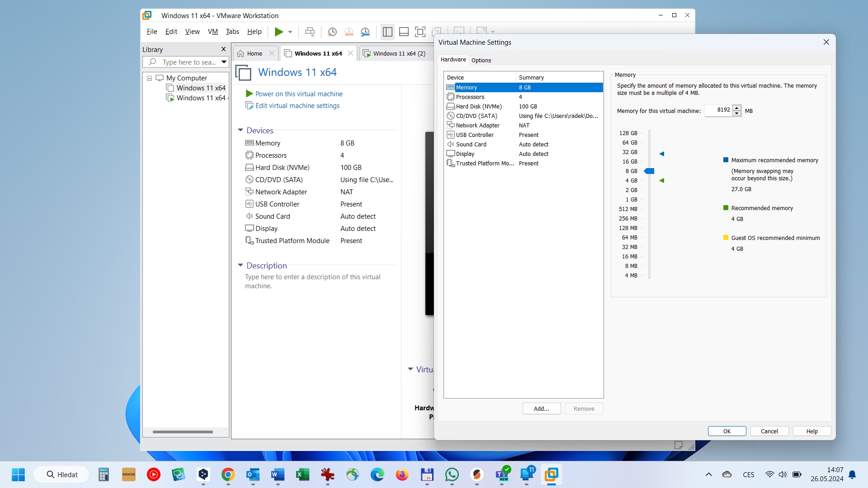Open the power options dropdown arrow in toolbar
Viewport: 868px width, 488px height.
[x=290, y=32]
